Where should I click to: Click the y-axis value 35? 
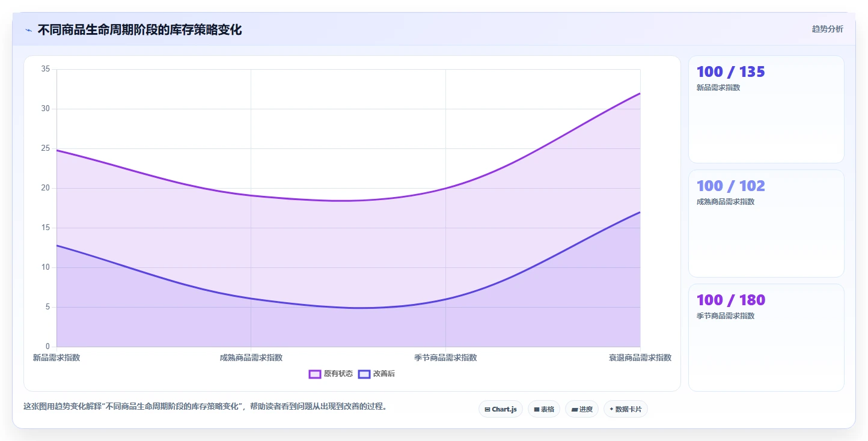pos(46,69)
